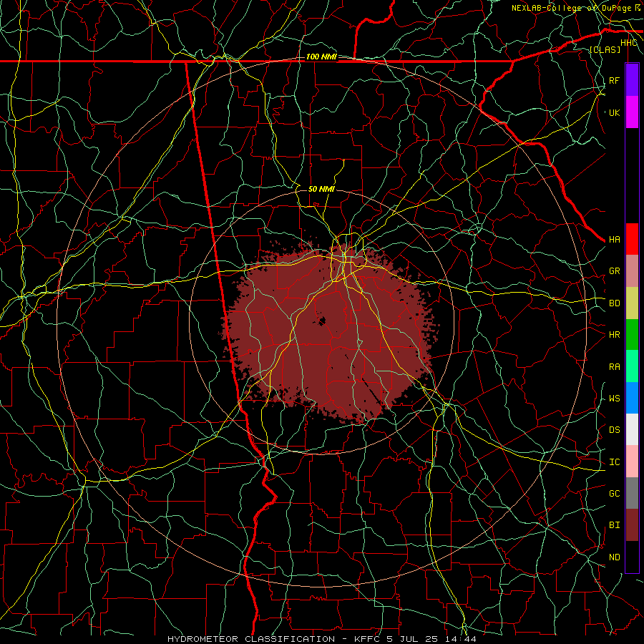Click the 'DS' legend label
Viewport: 644px width, 644px height.
(614, 430)
